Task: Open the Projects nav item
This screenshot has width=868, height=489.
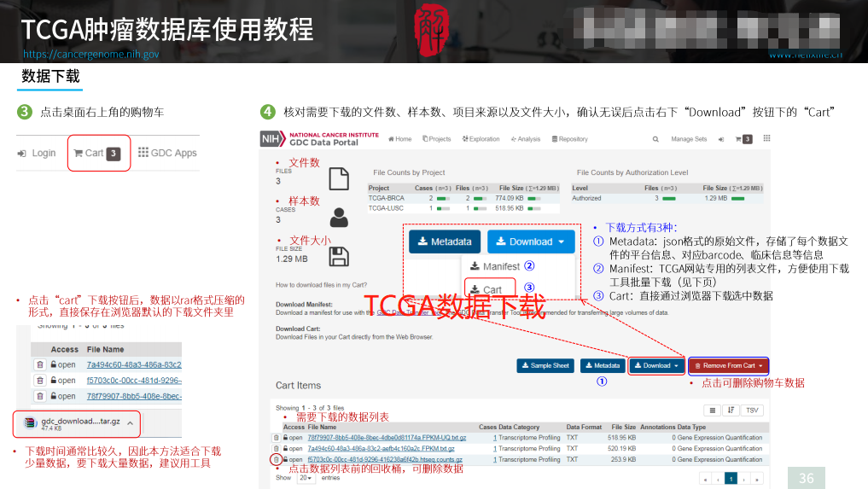Action: pyautogui.click(x=437, y=139)
